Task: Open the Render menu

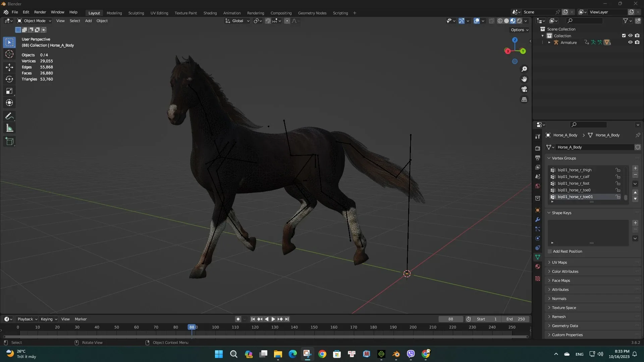Action: [40, 12]
